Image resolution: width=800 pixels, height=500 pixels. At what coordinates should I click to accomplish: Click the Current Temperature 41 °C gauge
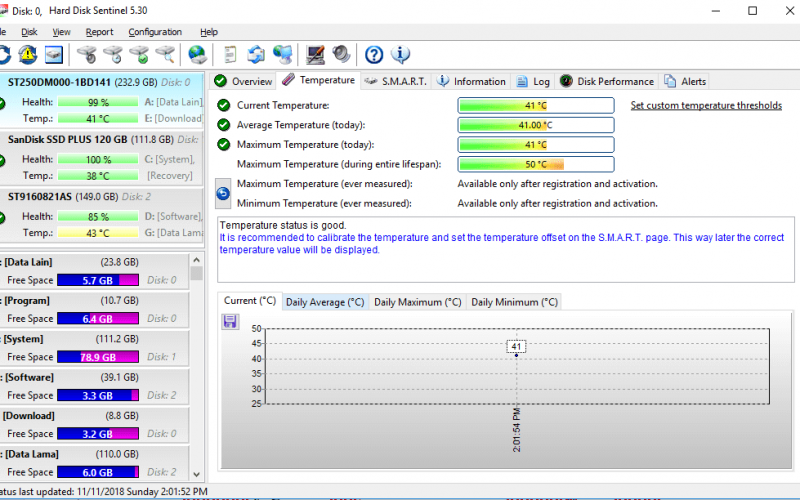(x=536, y=106)
